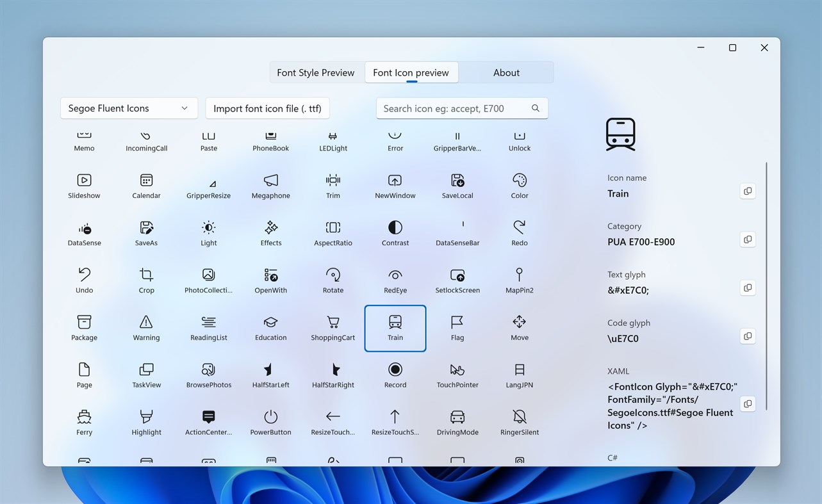The height and width of the screenshot is (504, 822).
Task: Select the SetlockScreen icon
Action: click(x=457, y=281)
